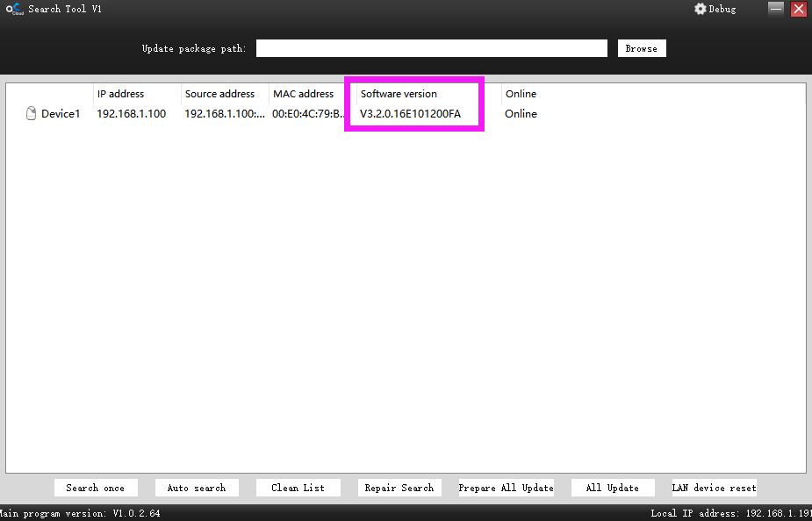Screen dimensions: 812x521
Task: Click the Search once button
Action: coord(96,488)
